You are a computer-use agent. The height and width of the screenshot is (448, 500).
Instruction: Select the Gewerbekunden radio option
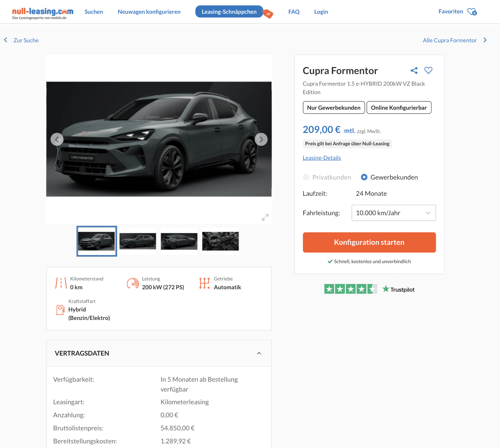[x=364, y=177]
